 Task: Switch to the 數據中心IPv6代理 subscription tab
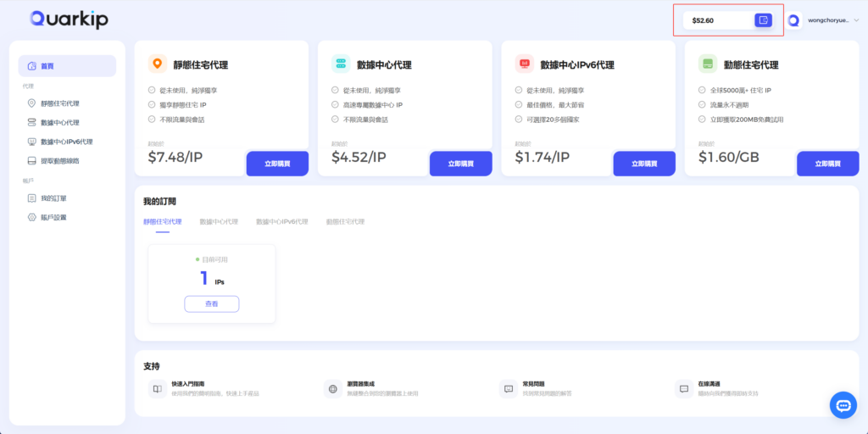pyautogui.click(x=281, y=221)
